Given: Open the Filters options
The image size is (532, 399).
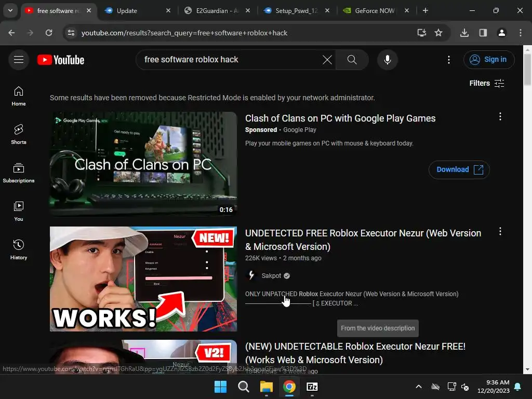Looking at the screenshot, I should tap(486, 83).
